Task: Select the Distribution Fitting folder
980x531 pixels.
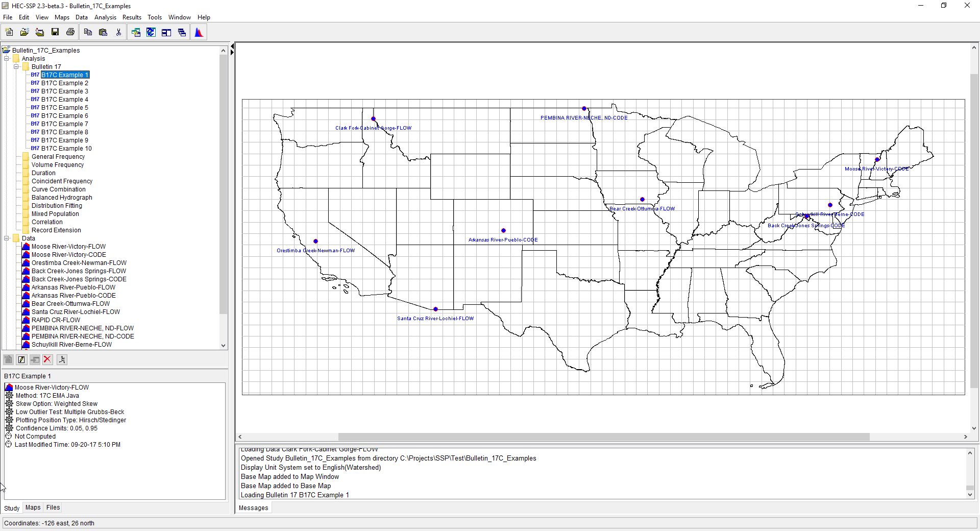Action: coord(57,206)
